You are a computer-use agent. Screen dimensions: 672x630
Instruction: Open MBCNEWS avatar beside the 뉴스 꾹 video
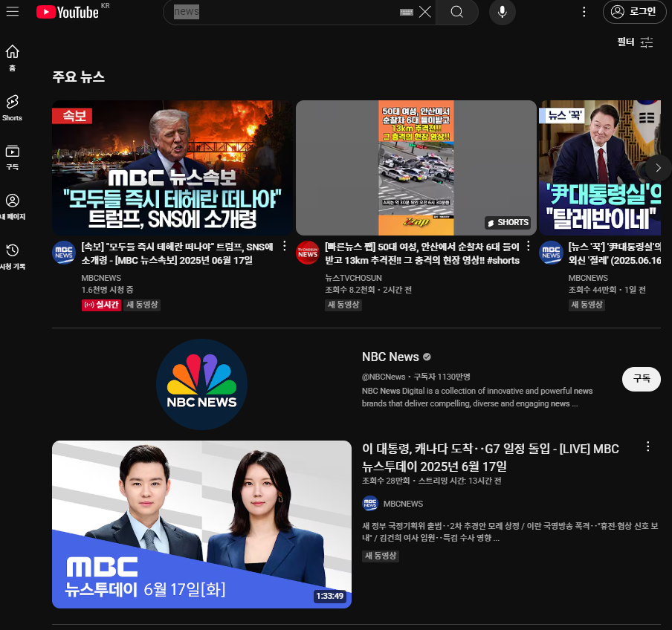551,253
